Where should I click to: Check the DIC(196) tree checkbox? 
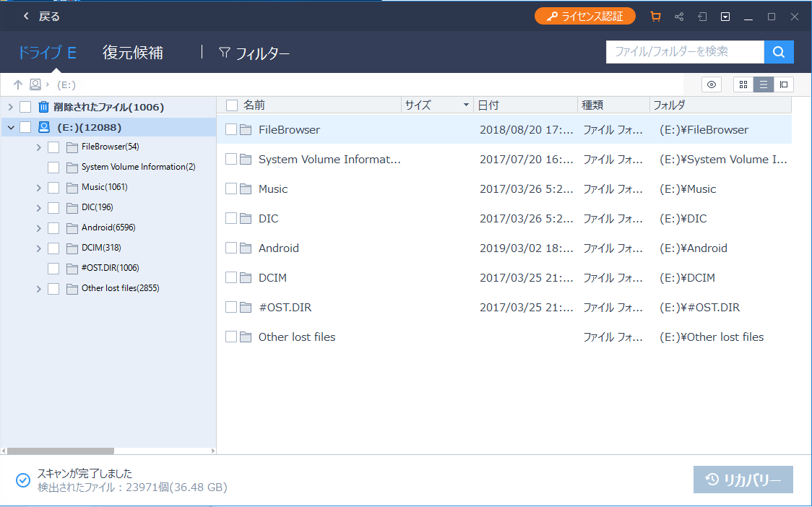pos(53,208)
